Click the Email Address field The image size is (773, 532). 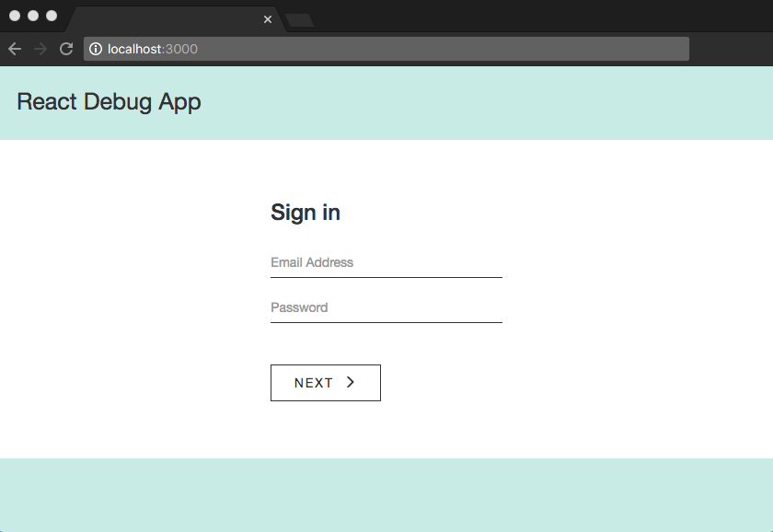pyautogui.click(x=386, y=263)
